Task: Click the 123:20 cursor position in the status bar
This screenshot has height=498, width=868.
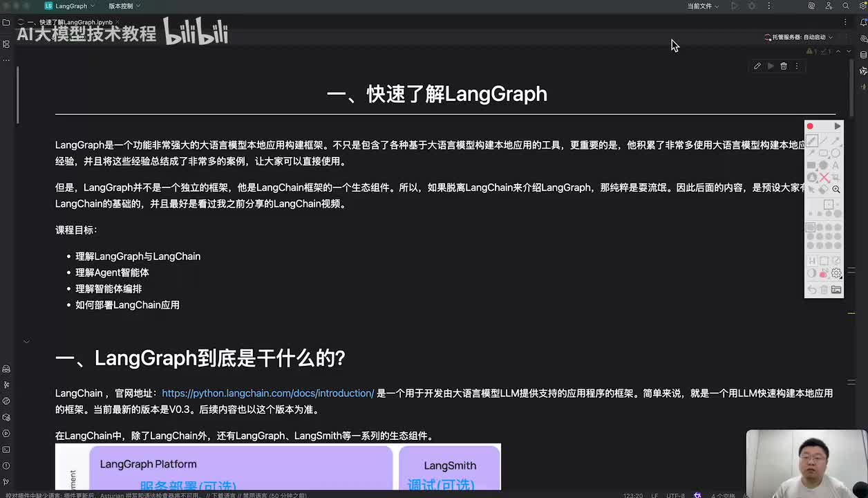Action: pyautogui.click(x=632, y=495)
